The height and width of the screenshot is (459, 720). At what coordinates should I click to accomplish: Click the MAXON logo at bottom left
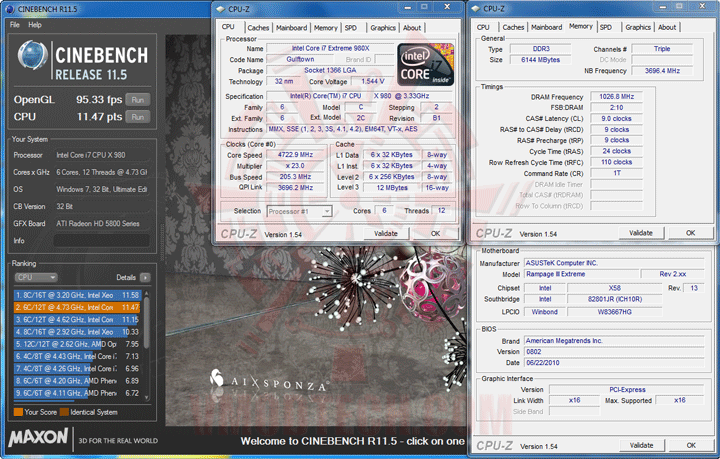pyautogui.click(x=38, y=437)
